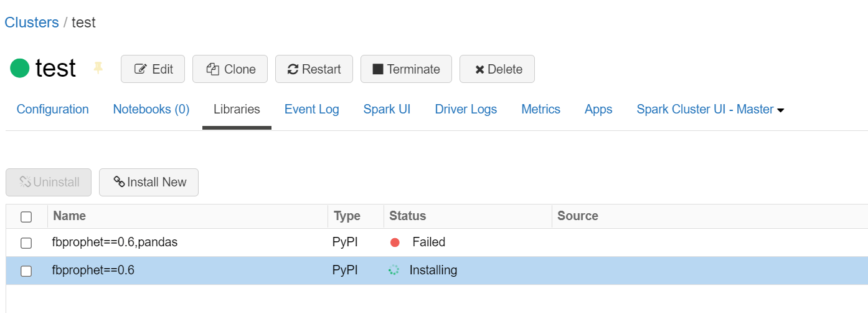The image size is (868, 313).
Task: Toggle the select-all libraries checkbox
Action: 26,217
